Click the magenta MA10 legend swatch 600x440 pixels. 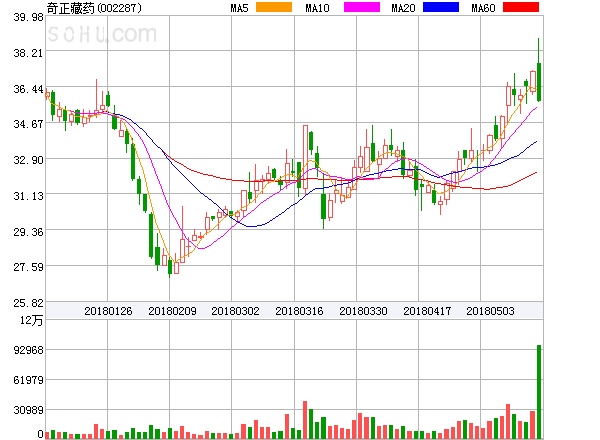pyautogui.click(x=362, y=7)
